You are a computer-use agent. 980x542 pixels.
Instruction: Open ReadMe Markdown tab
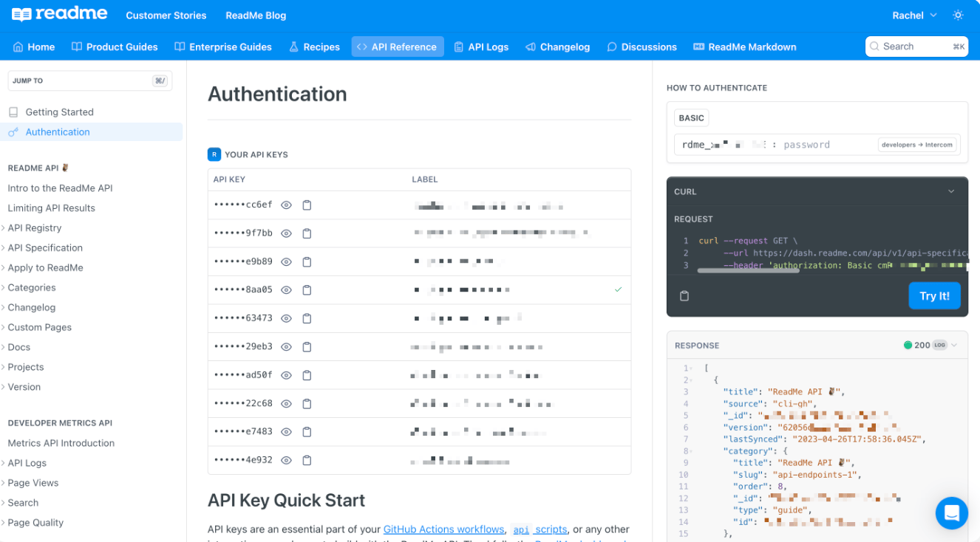744,47
